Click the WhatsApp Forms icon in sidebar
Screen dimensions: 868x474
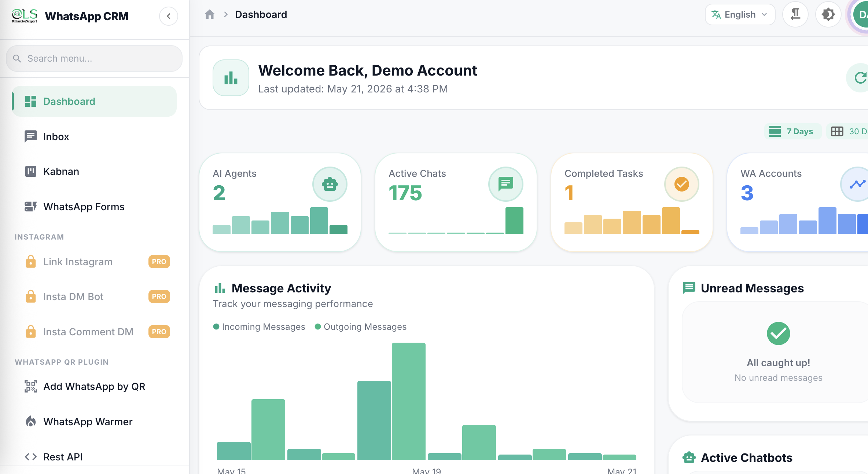click(x=31, y=207)
